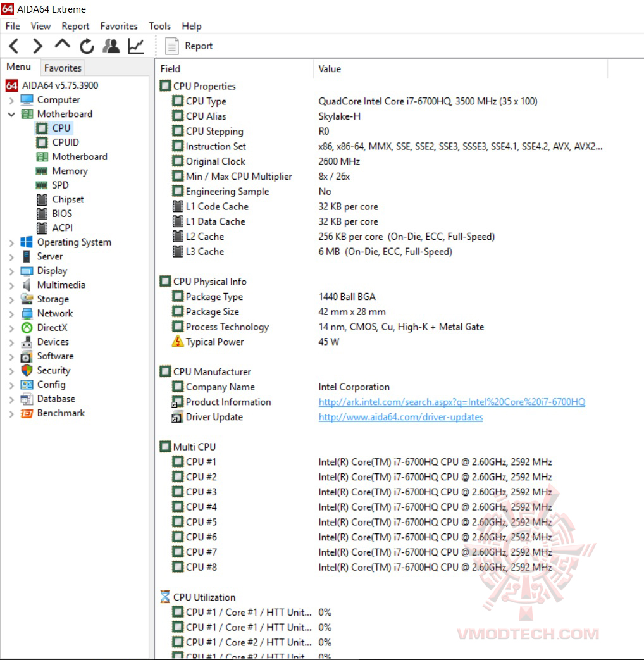This screenshot has height=660, width=644.
Task: Open the Intel product information link
Action: point(451,402)
